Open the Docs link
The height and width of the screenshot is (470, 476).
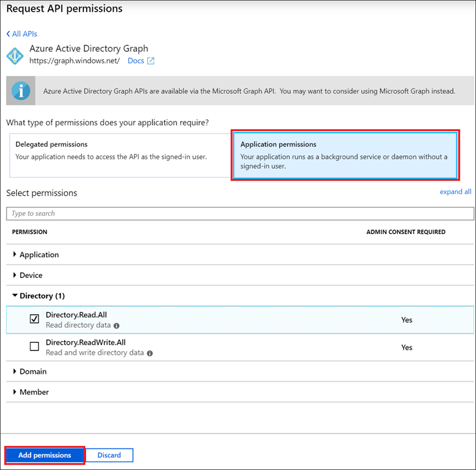click(136, 61)
